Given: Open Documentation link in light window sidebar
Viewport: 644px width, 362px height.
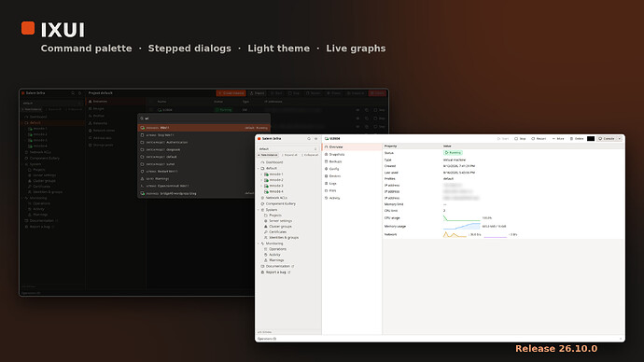Looking at the screenshot, I should tap(277, 267).
